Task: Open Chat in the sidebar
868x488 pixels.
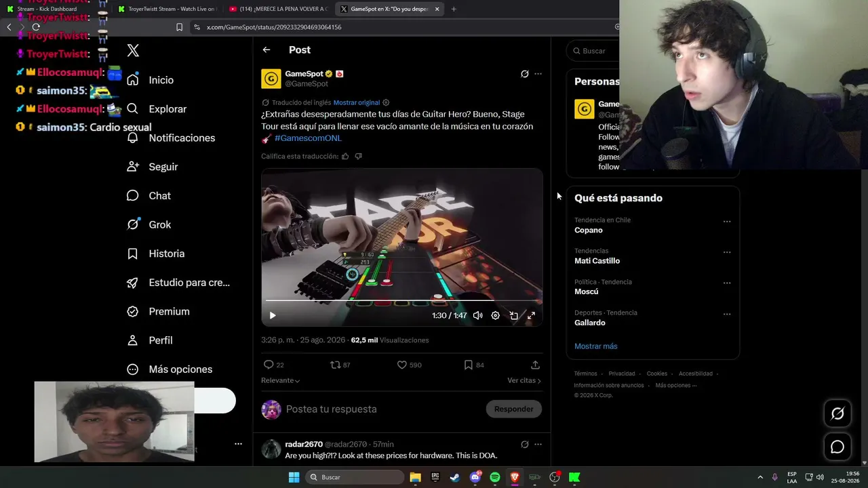Action: click(149, 196)
